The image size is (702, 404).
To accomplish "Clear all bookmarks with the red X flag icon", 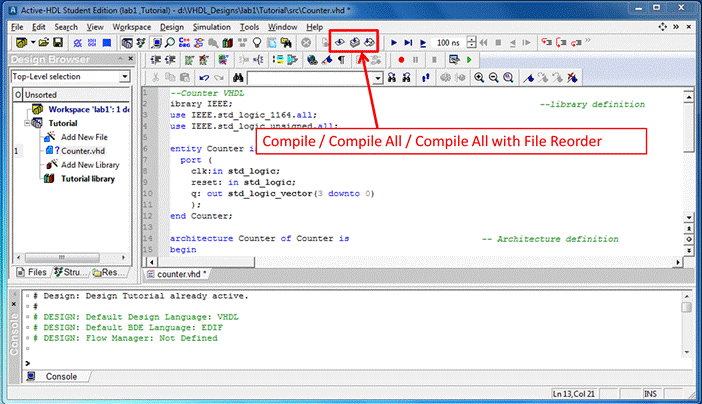I will coord(572,77).
